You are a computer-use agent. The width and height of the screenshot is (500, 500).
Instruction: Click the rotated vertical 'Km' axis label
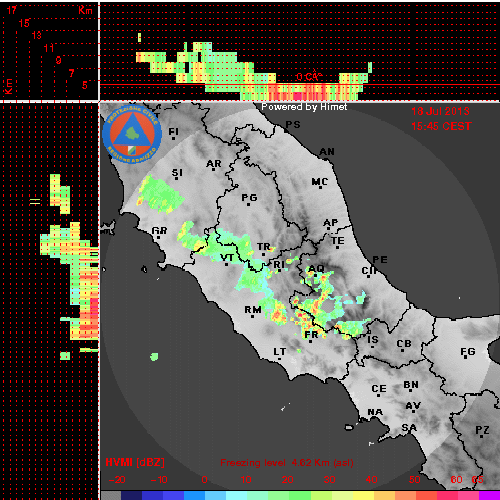[x=8, y=86]
